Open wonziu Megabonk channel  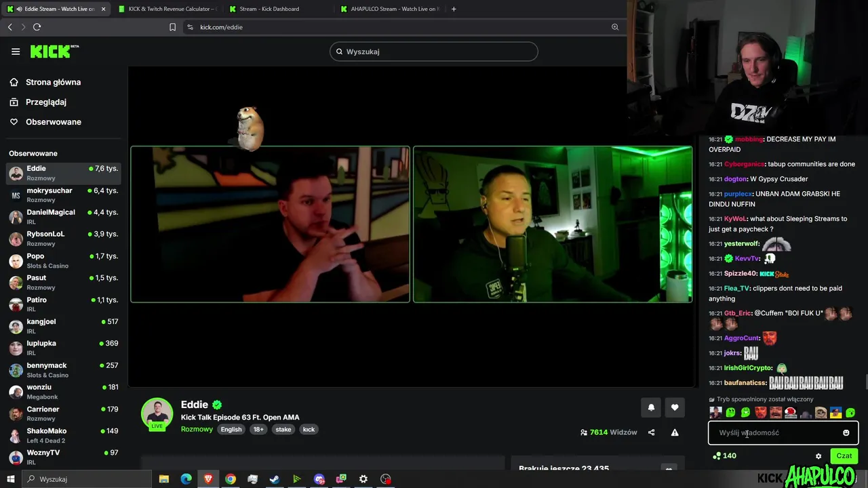click(64, 392)
